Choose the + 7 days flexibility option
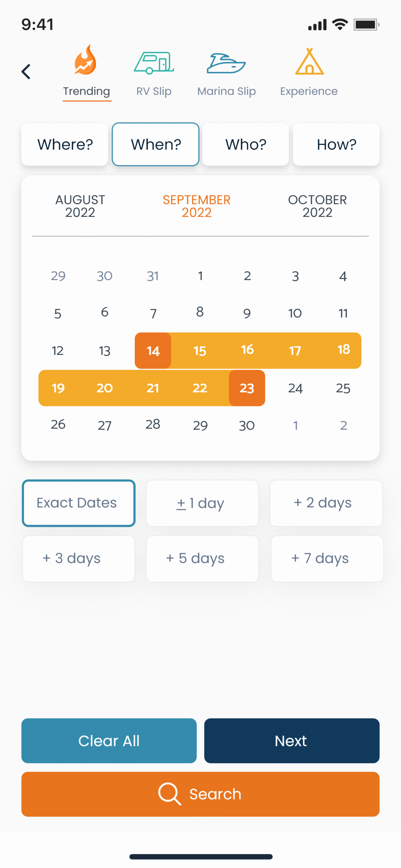 click(327, 558)
